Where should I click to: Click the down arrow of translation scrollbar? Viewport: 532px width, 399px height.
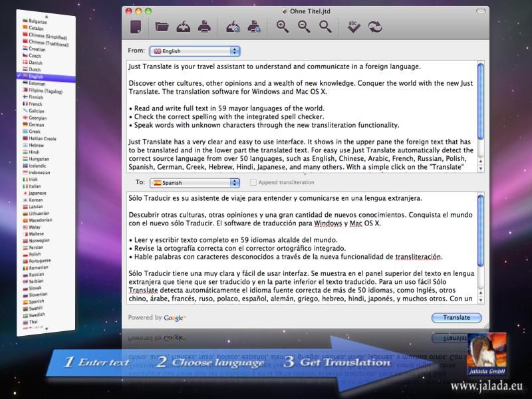pyautogui.click(x=480, y=300)
